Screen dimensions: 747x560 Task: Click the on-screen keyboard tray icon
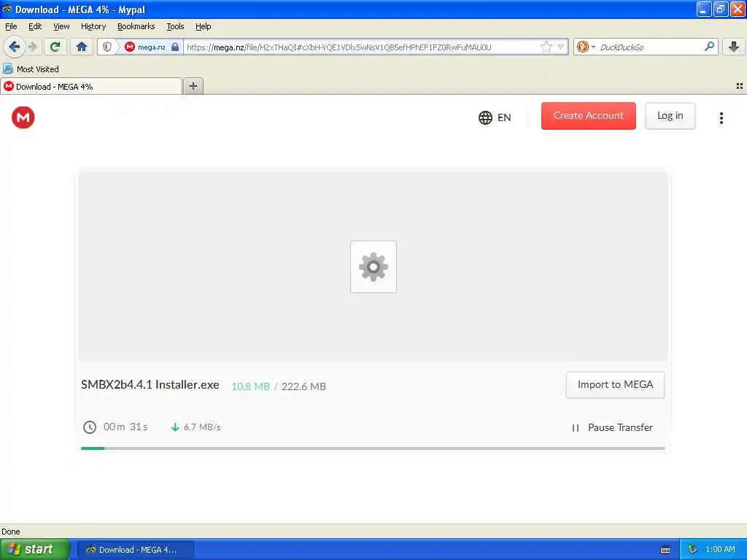click(665, 550)
